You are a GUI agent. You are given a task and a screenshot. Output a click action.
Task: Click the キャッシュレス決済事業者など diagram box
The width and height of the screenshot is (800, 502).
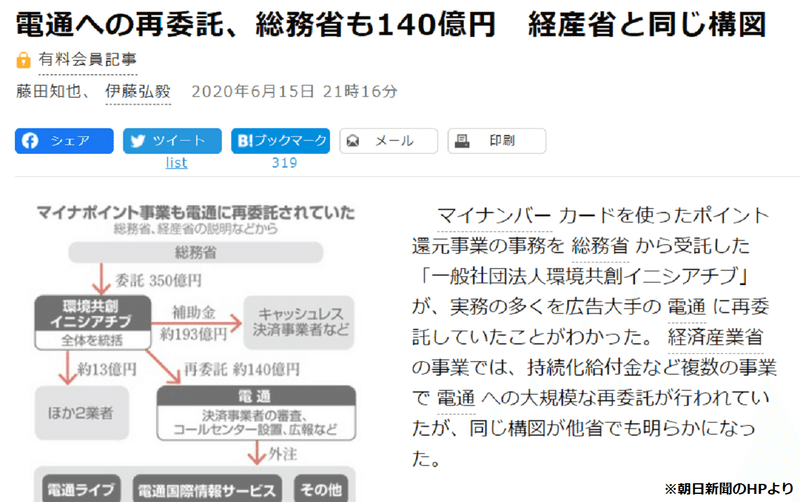pos(299,322)
